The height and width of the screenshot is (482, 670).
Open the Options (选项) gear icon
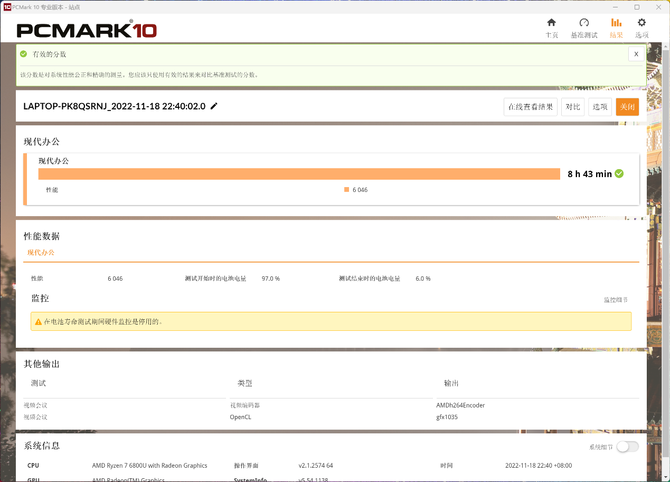click(x=642, y=26)
